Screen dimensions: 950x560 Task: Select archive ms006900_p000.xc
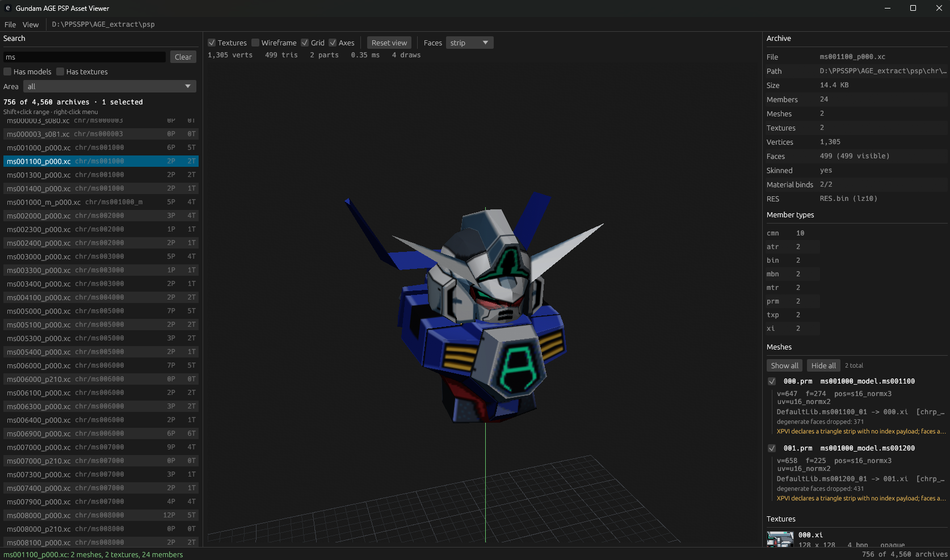point(101,433)
